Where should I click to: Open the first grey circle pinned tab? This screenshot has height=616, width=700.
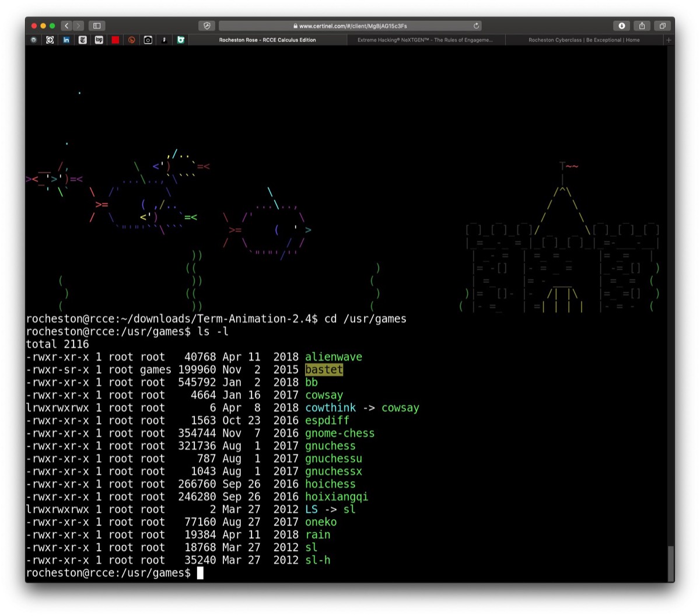click(34, 40)
